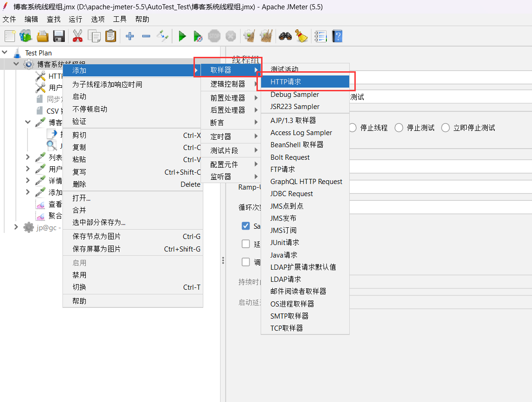Collapse the 博客 sampler tree node

coord(28,122)
